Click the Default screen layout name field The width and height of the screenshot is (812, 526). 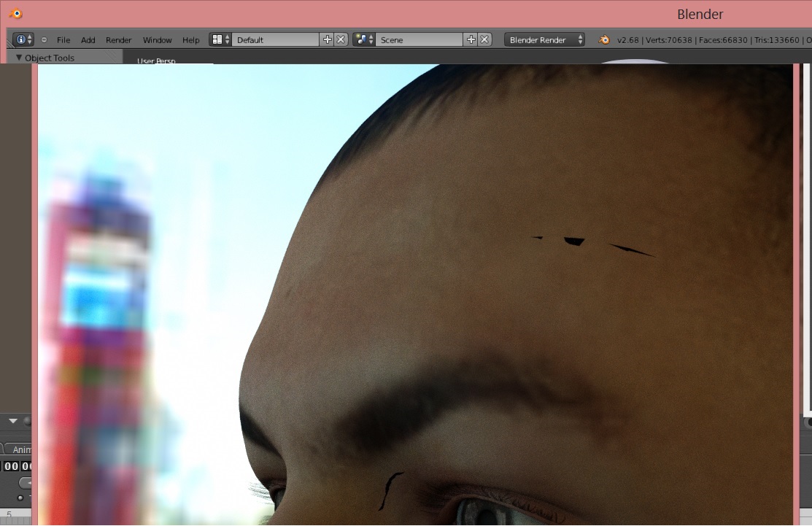click(x=276, y=39)
